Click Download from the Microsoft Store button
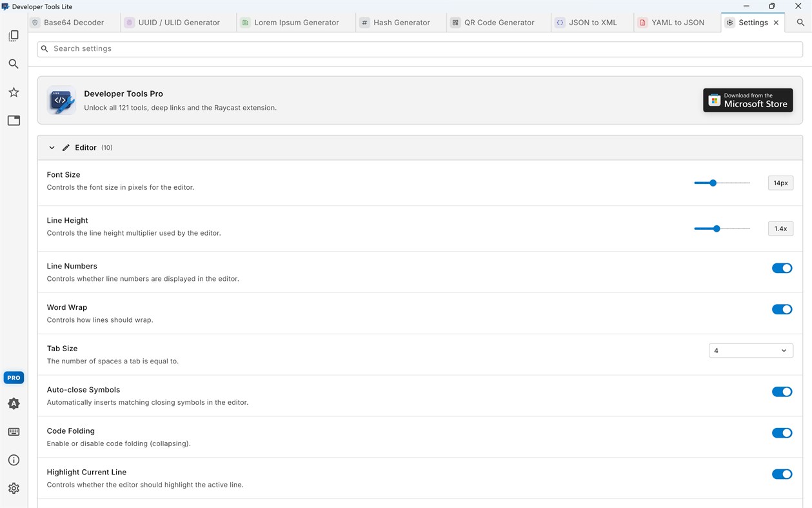Viewport: 812px width, 508px height. click(x=748, y=100)
